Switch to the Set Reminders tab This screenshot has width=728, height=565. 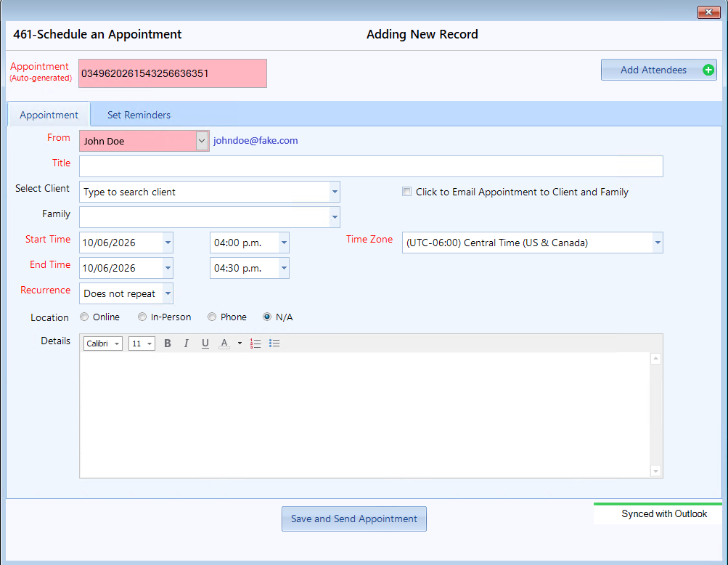point(139,114)
